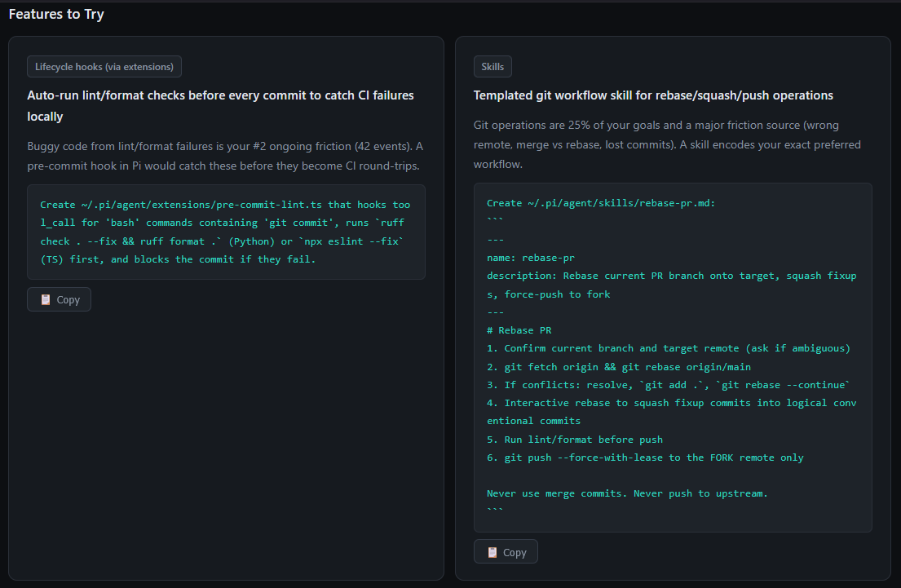The image size is (901, 588).
Task: Click step '2. git fetch origin && git rebase'
Action: (x=619, y=367)
